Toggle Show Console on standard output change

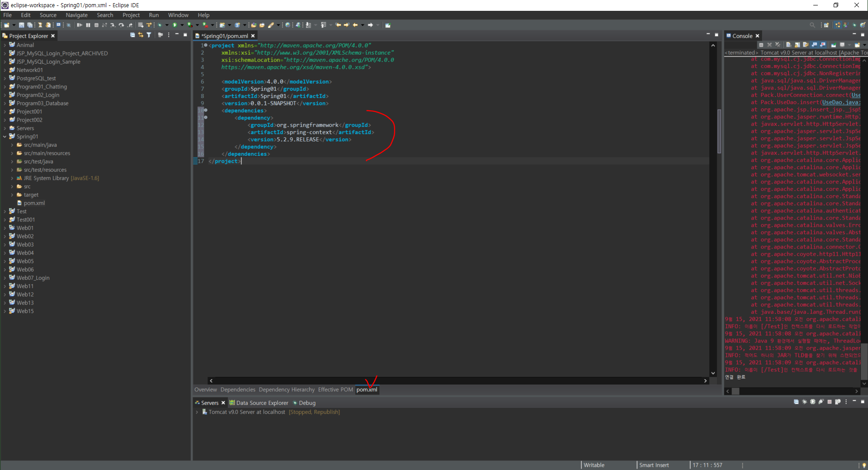coord(814,45)
